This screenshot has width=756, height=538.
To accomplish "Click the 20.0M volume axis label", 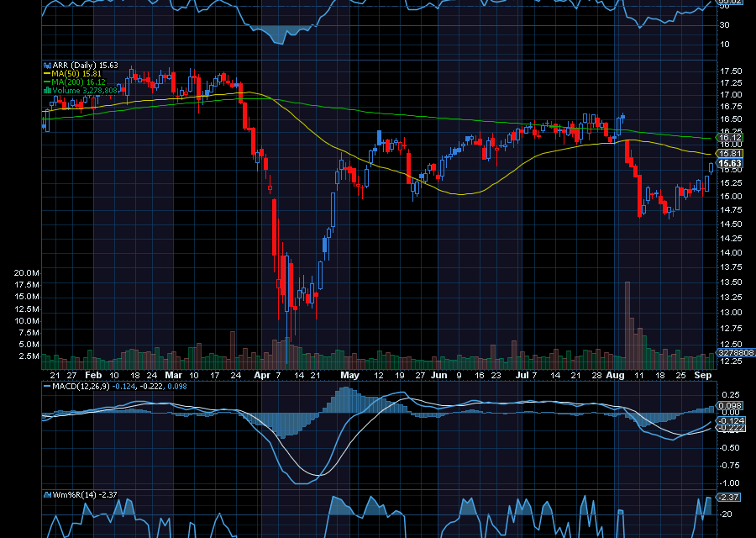I will [x=27, y=273].
